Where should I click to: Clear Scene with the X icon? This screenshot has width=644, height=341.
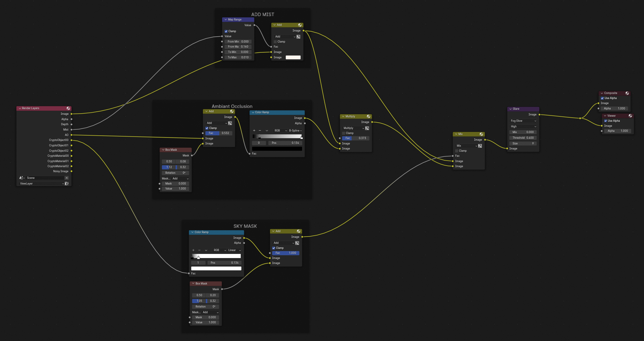click(x=66, y=178)
